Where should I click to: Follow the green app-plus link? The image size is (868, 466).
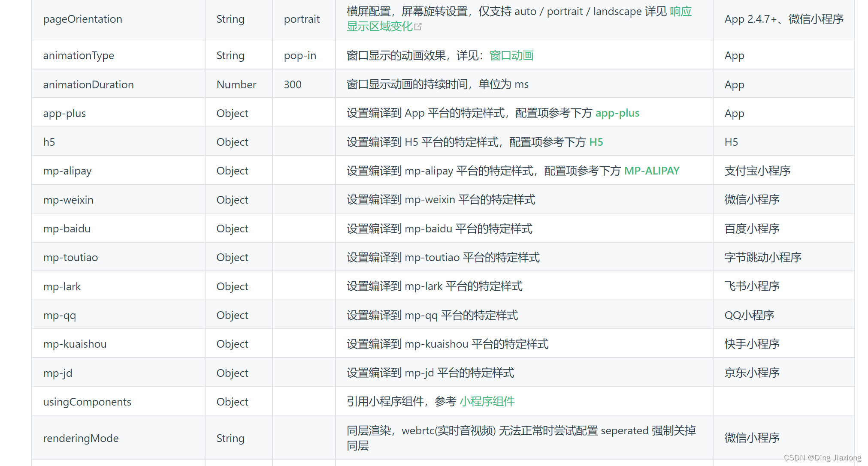point(617,113)
